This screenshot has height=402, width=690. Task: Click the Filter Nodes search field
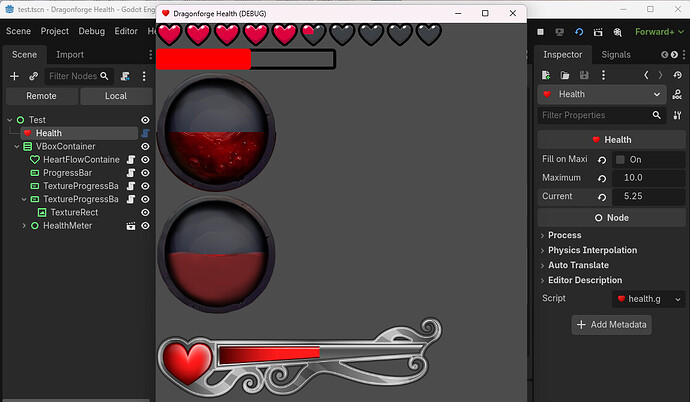[79, 76]
